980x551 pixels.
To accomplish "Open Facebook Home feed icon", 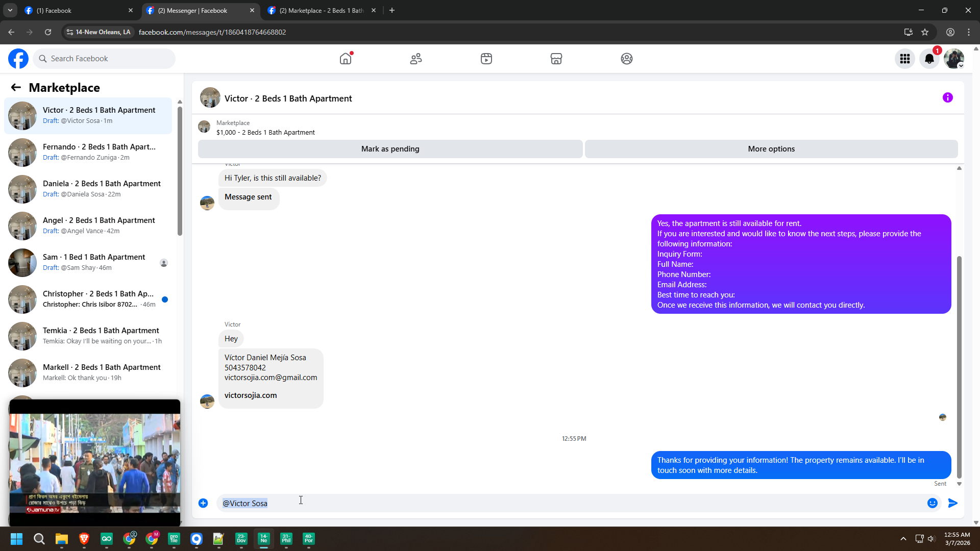I will pyautogui.click(x=346, y=59).
